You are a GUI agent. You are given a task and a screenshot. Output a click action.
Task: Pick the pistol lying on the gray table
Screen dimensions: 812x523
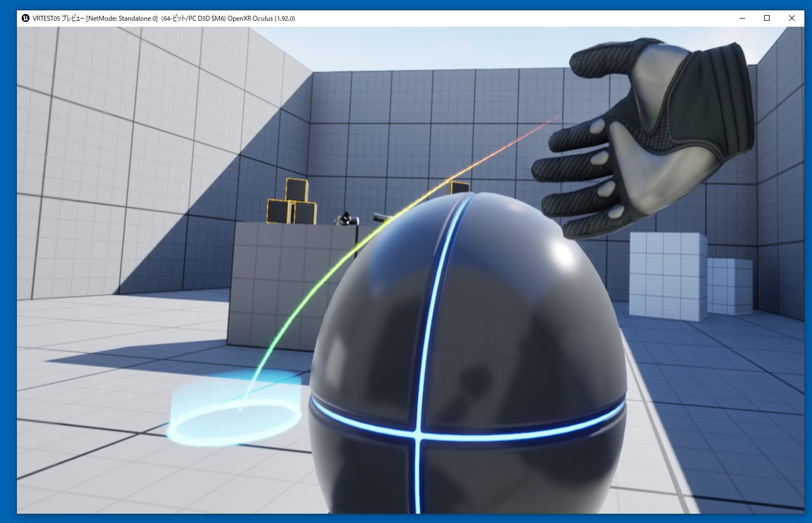click(345, 220)
